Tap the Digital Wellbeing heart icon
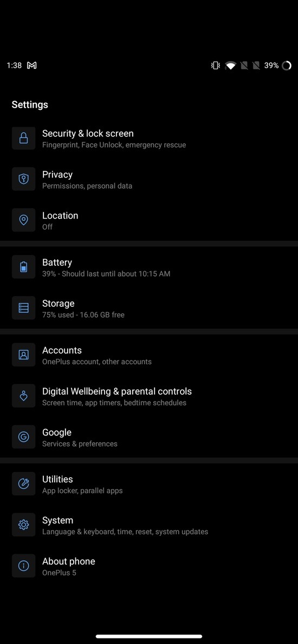298x644 pixels. click(23, 396)
